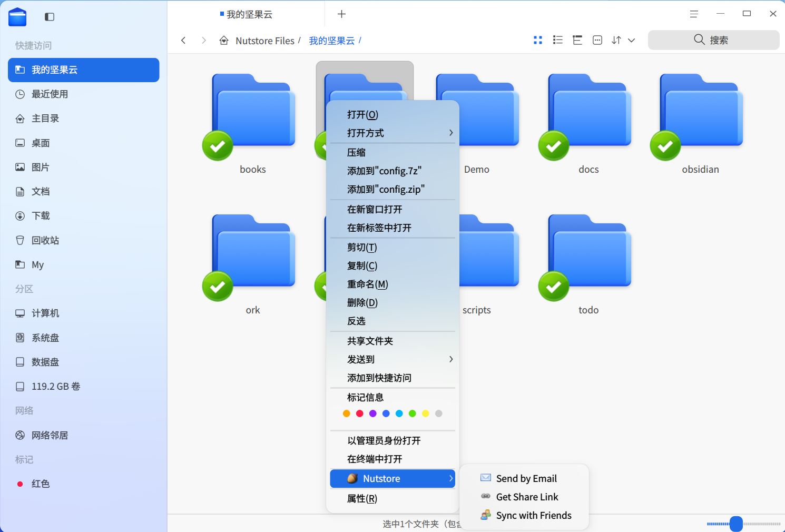Select Sync with Friends
The height and width of the screenshot is (532, 785).
pyautogui.click(x=524, y=516)
